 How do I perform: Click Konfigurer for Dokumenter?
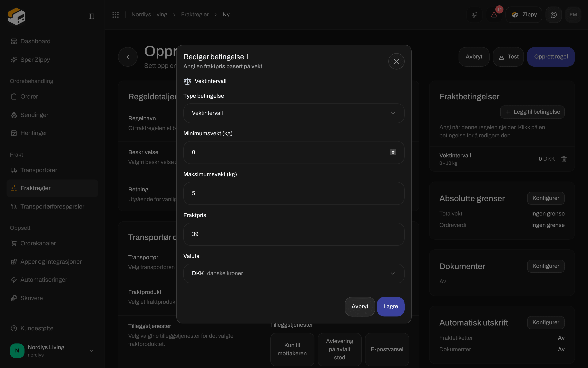546,266
